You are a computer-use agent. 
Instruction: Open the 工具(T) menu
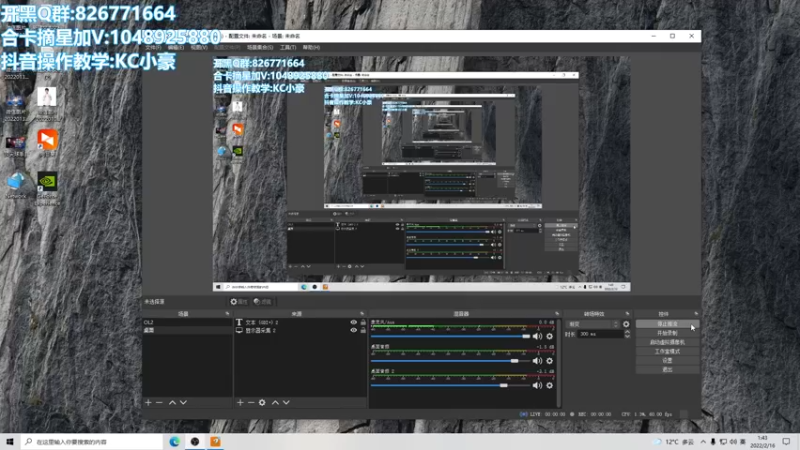coord(287,47)
